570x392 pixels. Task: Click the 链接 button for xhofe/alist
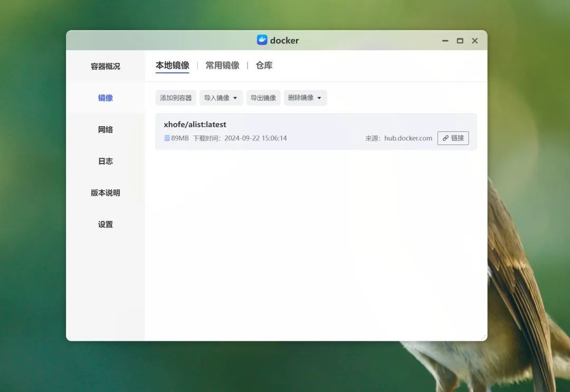[453, 138]
